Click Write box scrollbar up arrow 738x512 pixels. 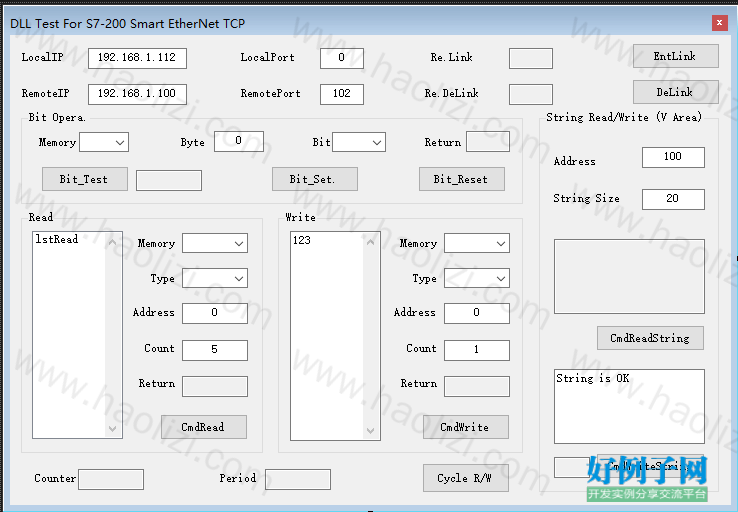pyautogui.click(x=370, y=242)
